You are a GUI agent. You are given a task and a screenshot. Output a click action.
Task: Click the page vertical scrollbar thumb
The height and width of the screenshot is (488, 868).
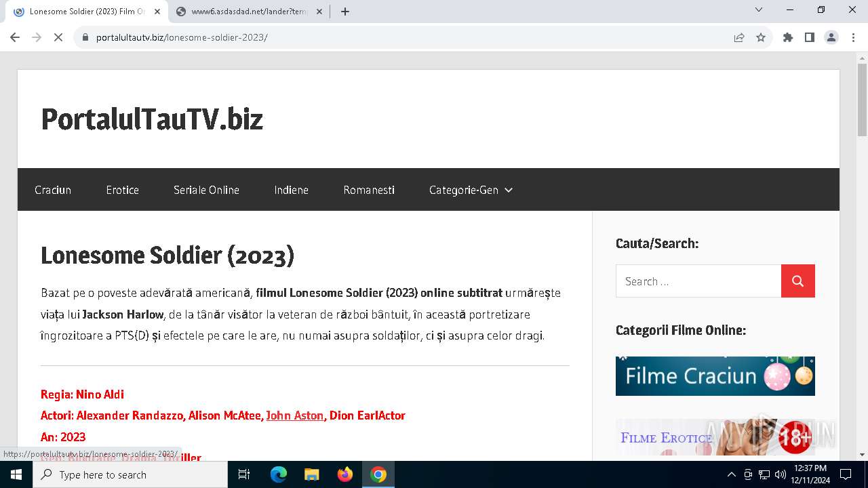pos(862,100)
